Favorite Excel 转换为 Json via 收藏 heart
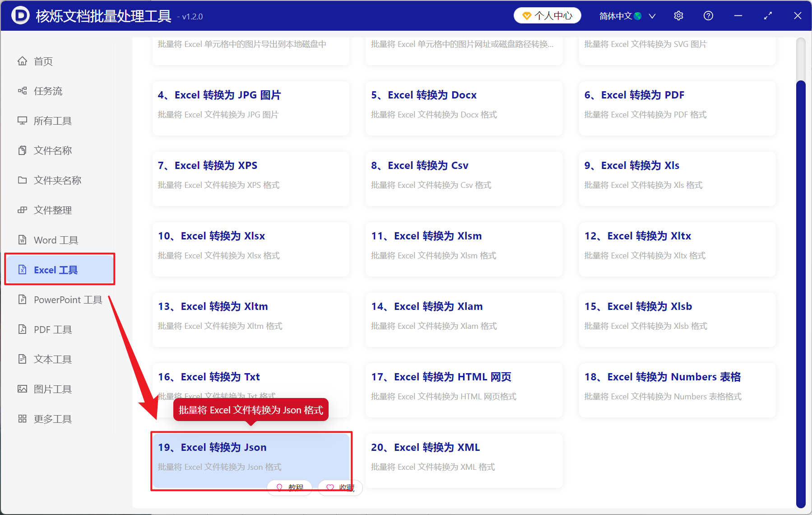The image size is (812, 515). (340, 488)
